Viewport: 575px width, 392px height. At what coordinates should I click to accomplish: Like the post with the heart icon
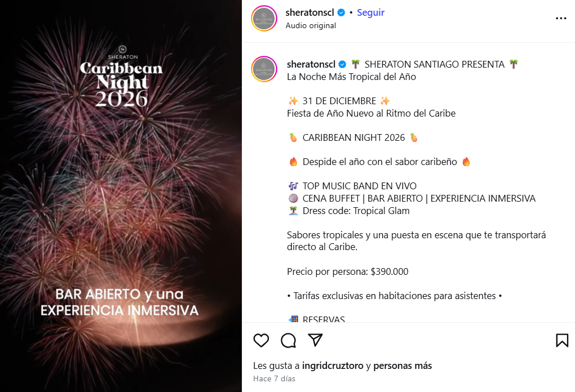261,340
